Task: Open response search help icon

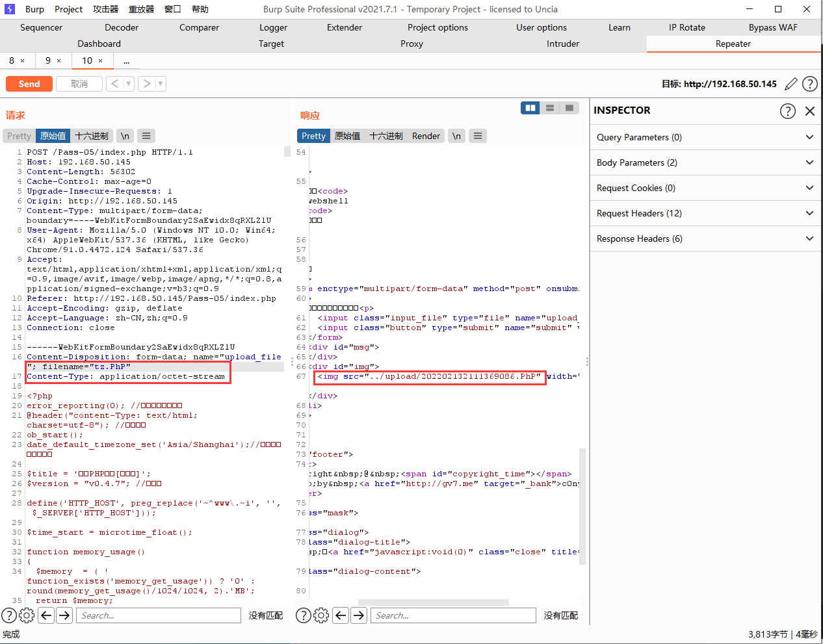Action: pos(304,615)
